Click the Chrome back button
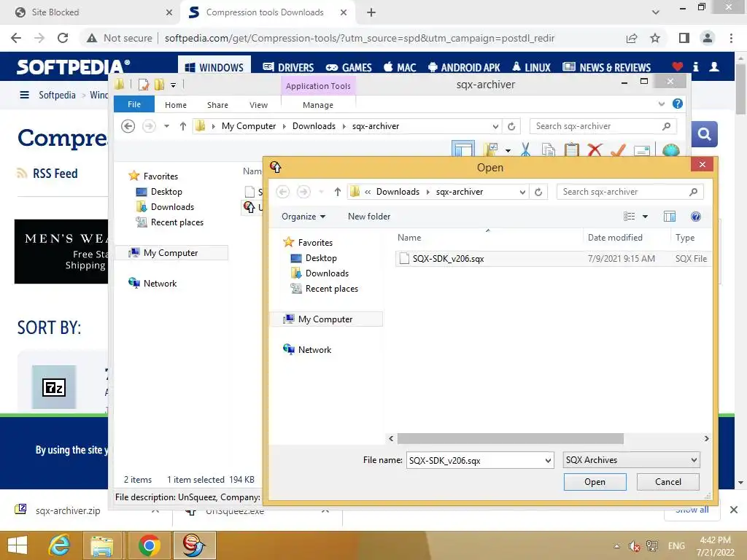This screenshot has height=560, width=747. (16, 38)
